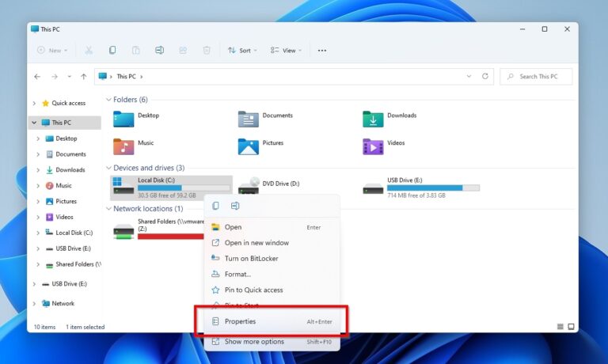Viewport: 608px width, 364px height.
Task: Collapse the Network locations (1) group
Action: coord(108,209)
